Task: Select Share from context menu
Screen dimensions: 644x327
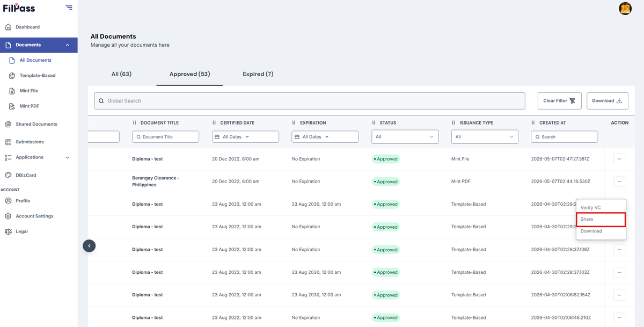Action: click(x=601, y=219)
